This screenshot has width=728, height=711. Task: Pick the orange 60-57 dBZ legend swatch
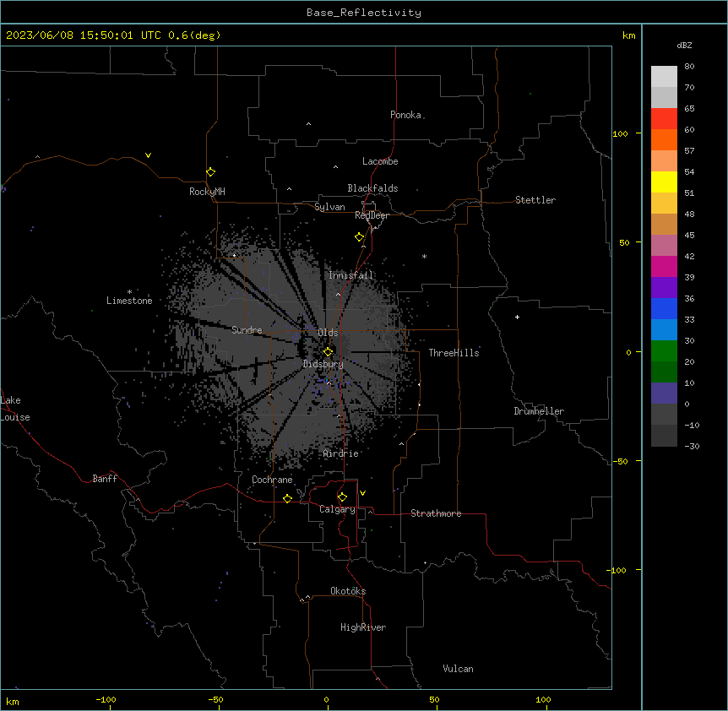click(664, 140)
